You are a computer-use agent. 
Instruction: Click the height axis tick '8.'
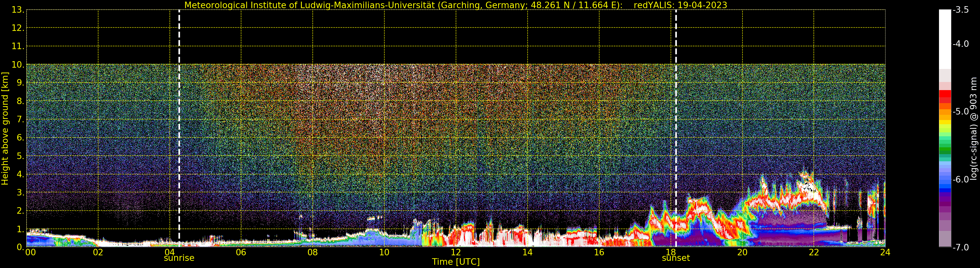click(20, 101)
